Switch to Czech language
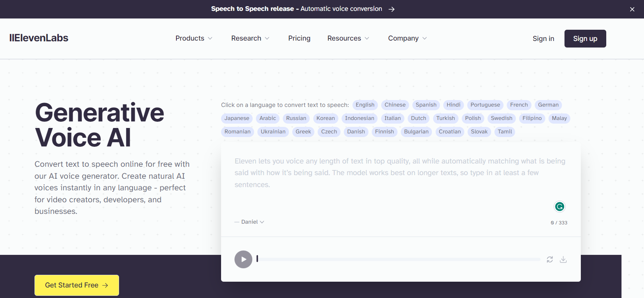644x298 pixels. tap(329, 132)
